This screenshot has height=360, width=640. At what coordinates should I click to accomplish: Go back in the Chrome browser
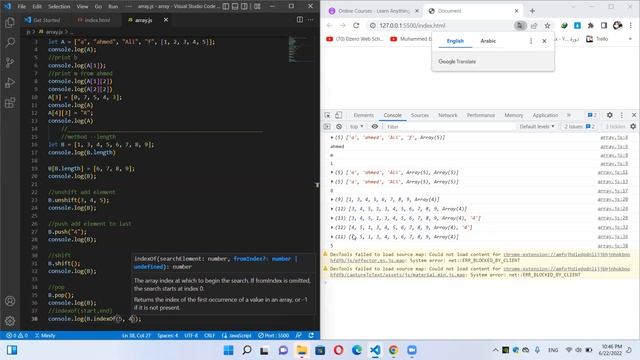329,25
